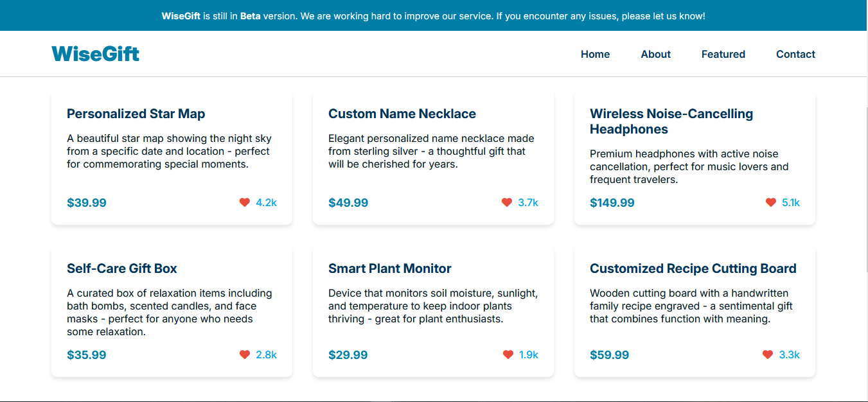Viewport: 868px width, 402px height.
Task: Open the Self-Care Gift Box title
Action: point(121,268)
